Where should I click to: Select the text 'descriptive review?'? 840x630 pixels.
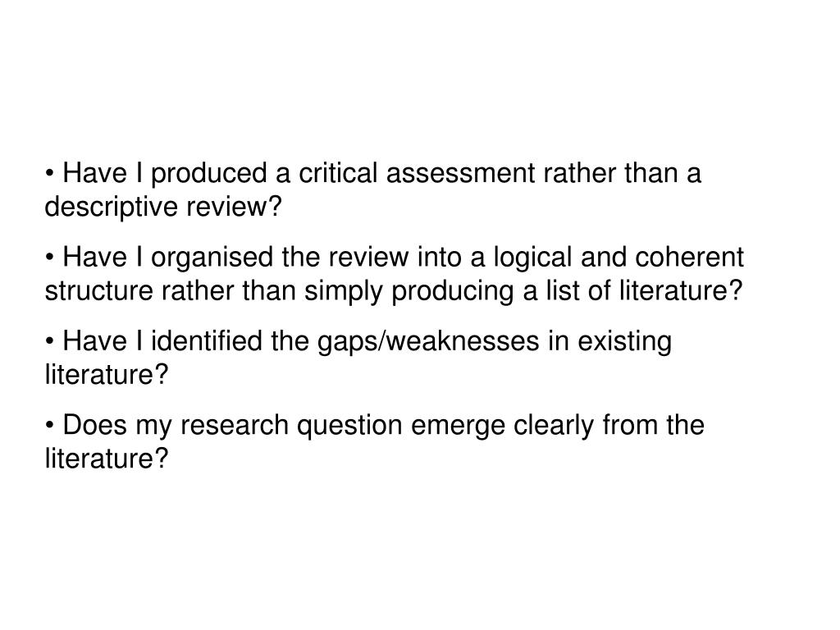coord(163,207)
